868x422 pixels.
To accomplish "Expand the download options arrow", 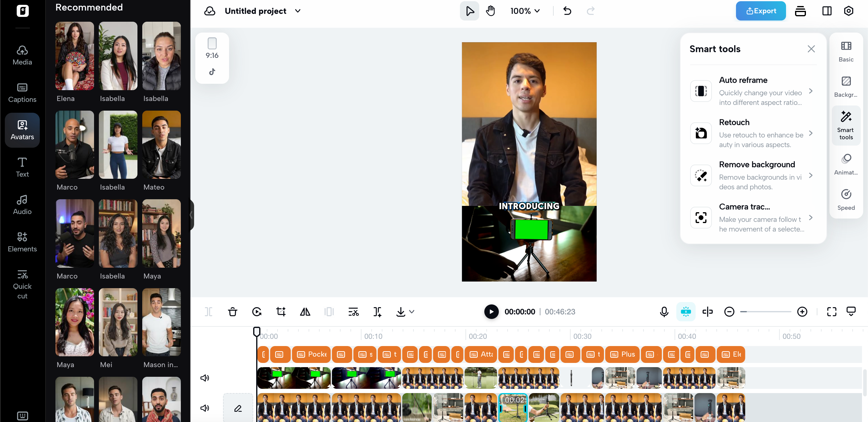I will [x=412, y=312].
